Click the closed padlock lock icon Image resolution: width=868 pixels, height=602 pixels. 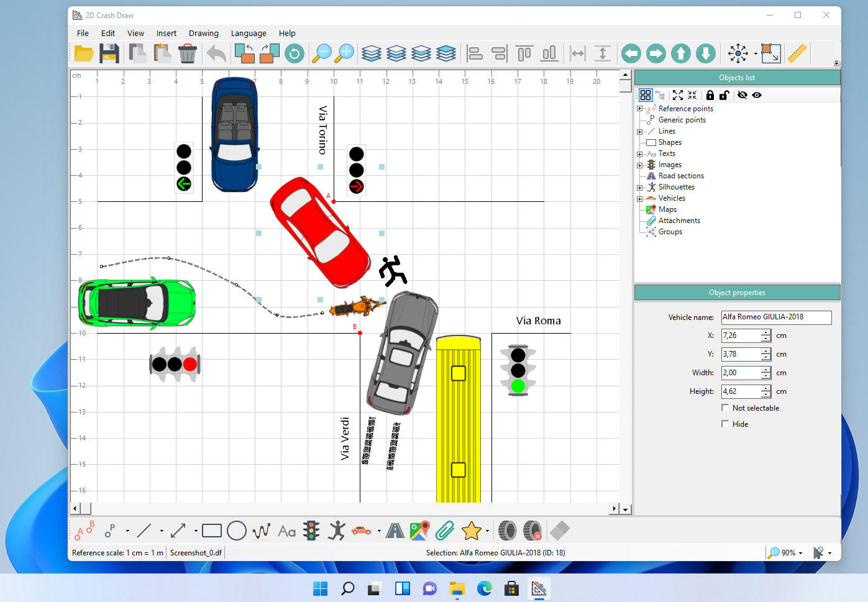pyautogui.click(x=710, y=95)
